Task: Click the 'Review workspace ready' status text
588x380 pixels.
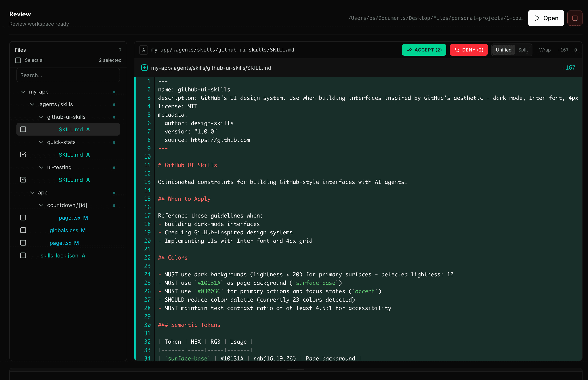Action: [x=39, y=24]
